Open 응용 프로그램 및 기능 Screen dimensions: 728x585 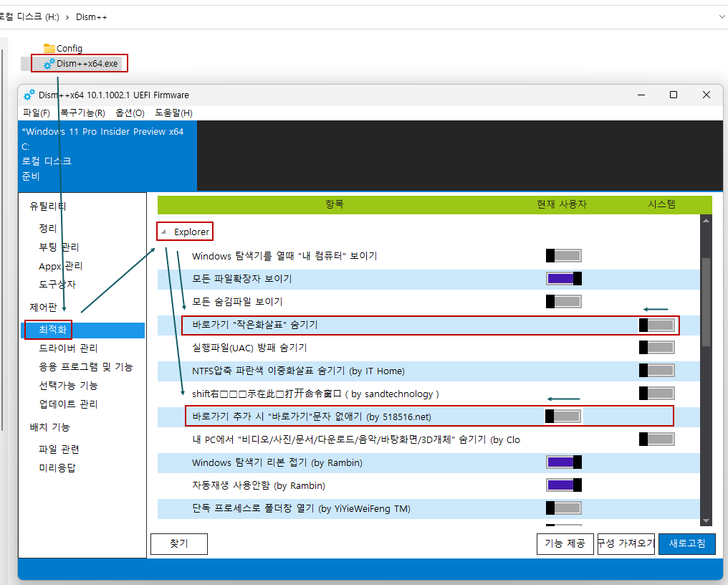coord(86,366)
